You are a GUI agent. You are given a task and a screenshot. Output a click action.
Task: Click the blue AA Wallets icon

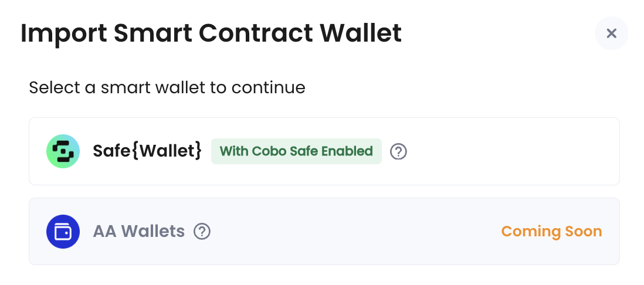click(x=63, y=232)
